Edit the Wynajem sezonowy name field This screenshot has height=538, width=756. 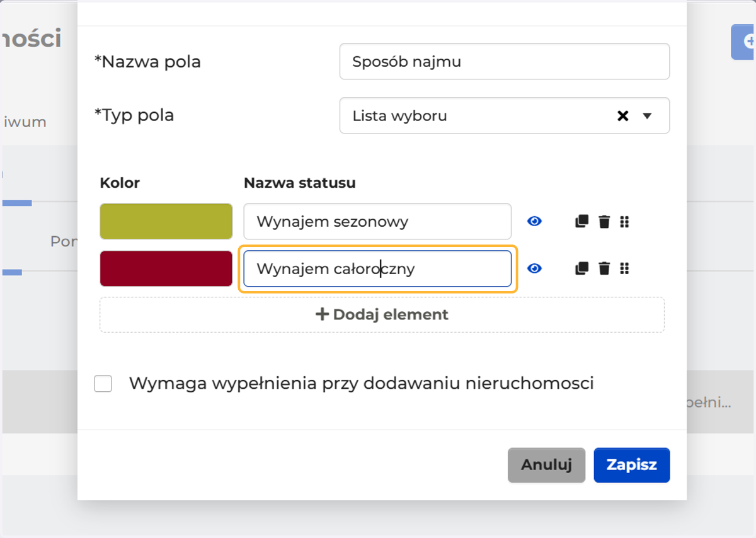pos(377,221)
